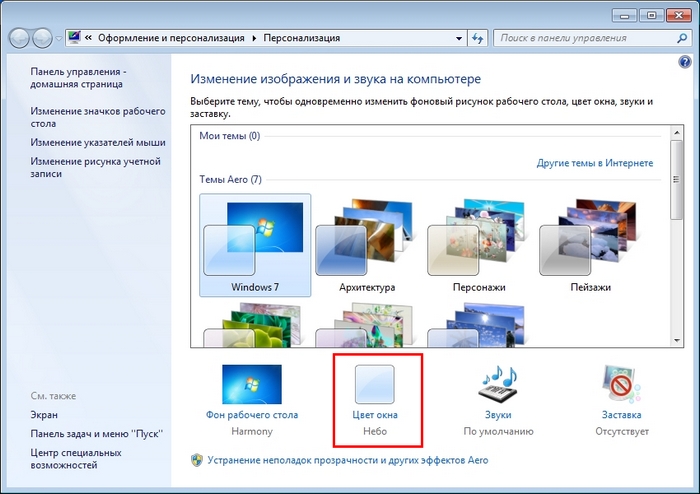Click the Персонализация breadcrumb item
This screenshot has height=494, width=700.
tap(301, 38)
